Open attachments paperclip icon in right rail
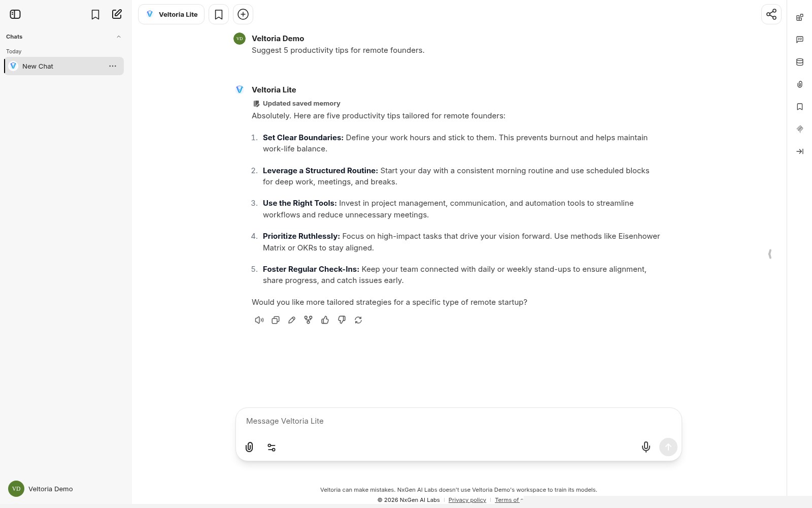 click(800, 84)
